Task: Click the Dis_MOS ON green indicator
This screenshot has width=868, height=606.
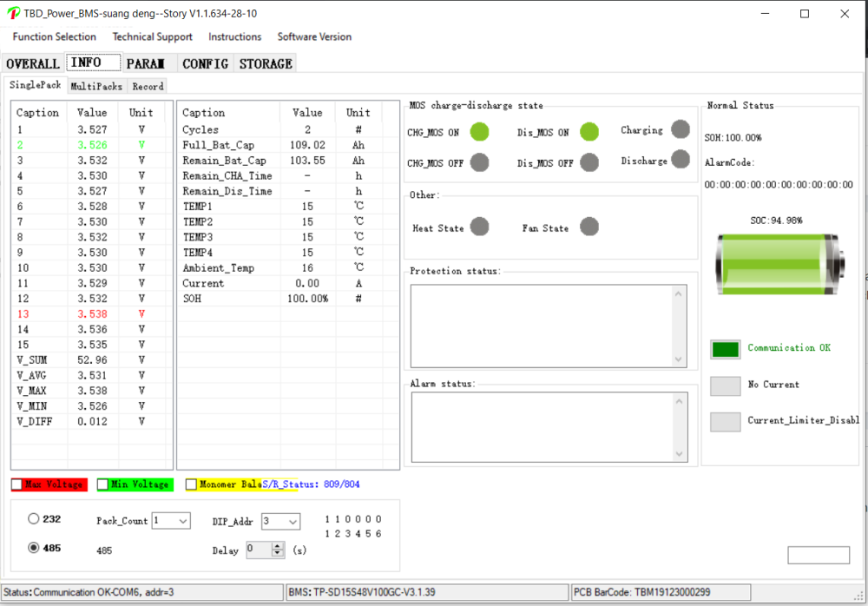Action: pyautogui.click(x=589, y=132)
